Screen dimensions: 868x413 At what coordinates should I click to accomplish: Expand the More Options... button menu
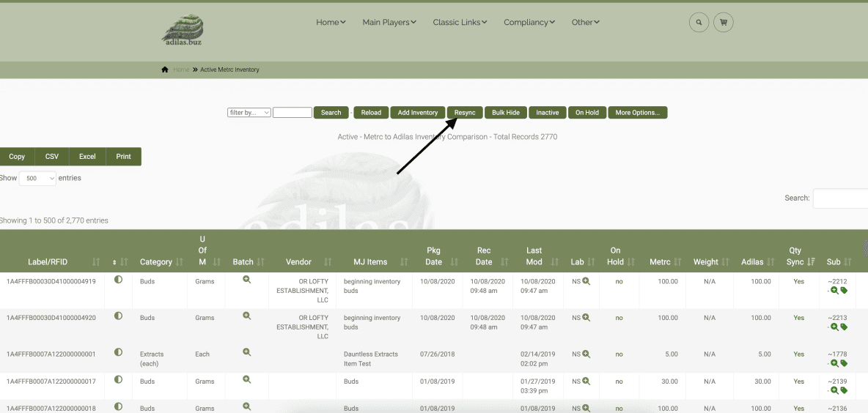click(637, 112)
